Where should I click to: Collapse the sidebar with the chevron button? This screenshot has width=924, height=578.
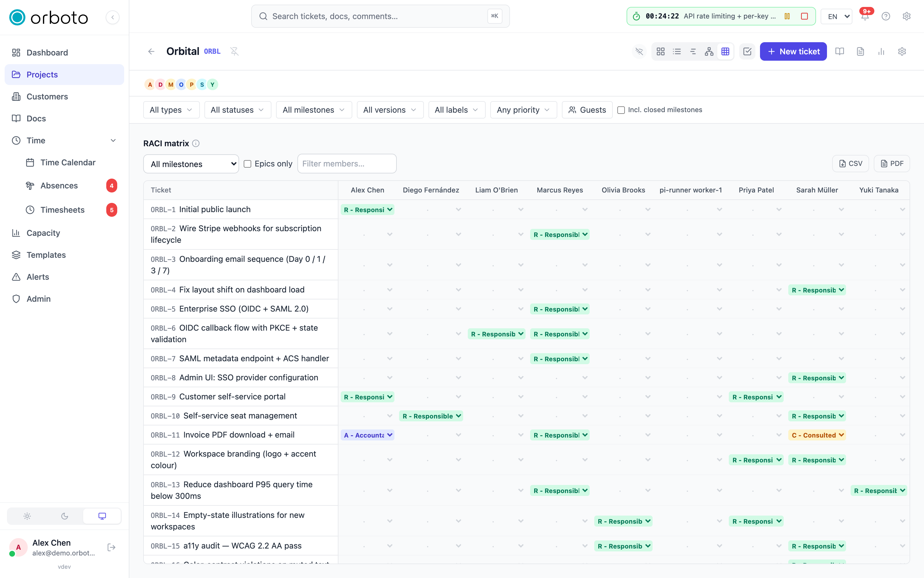113,17
